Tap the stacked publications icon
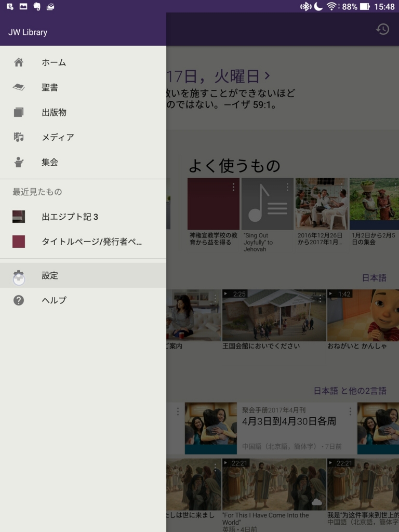Viewport: 399px width, 532px height. pos(19,112)
